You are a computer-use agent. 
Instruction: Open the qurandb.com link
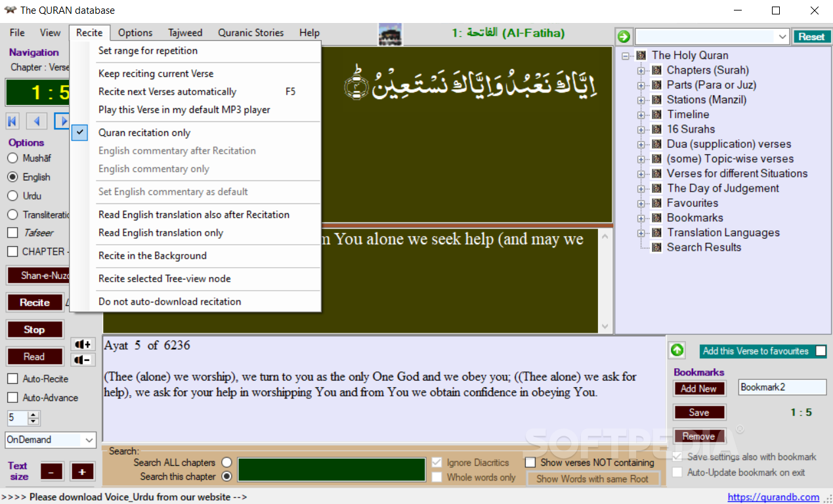[773, 497]
